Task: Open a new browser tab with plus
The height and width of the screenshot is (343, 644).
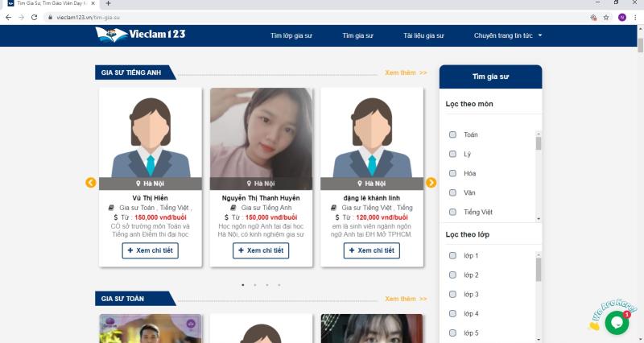Action: [108, 3]
